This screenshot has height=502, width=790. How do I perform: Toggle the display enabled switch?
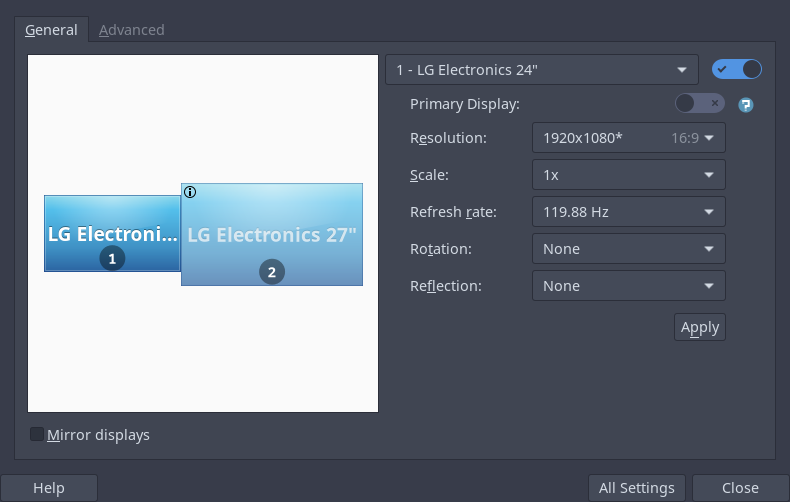click(x=737, y=69)
